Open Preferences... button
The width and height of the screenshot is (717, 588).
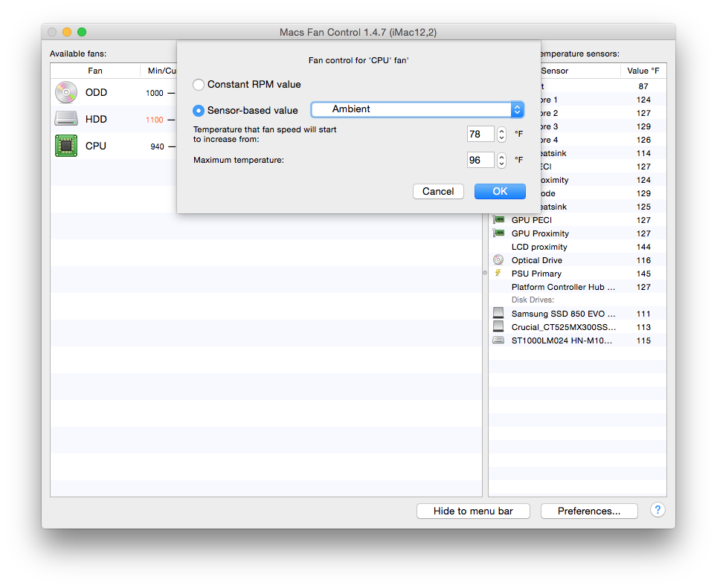click(589, 511)
